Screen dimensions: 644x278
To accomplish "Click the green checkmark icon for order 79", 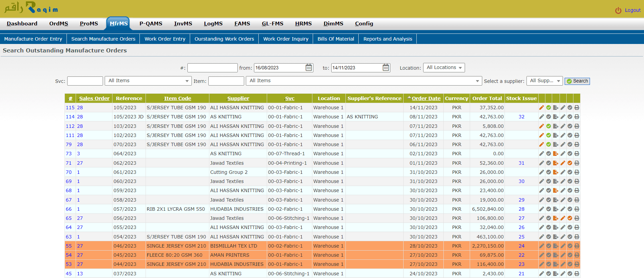I will coord(548,144).
